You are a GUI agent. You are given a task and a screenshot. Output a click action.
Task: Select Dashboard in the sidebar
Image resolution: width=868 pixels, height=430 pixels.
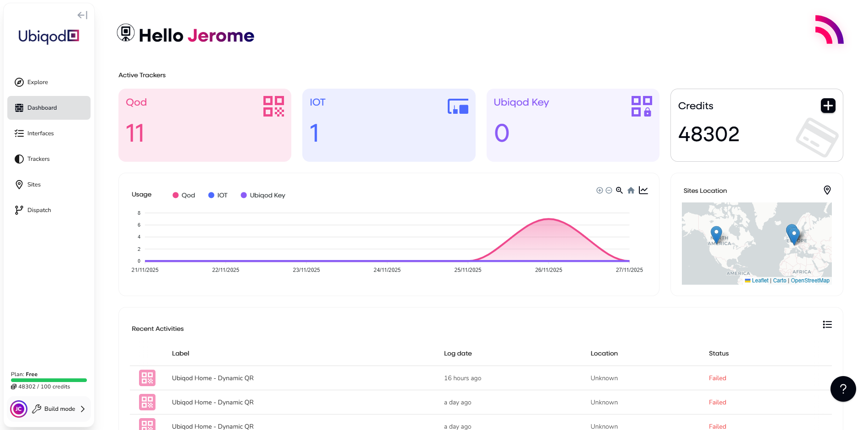(49, 108)
